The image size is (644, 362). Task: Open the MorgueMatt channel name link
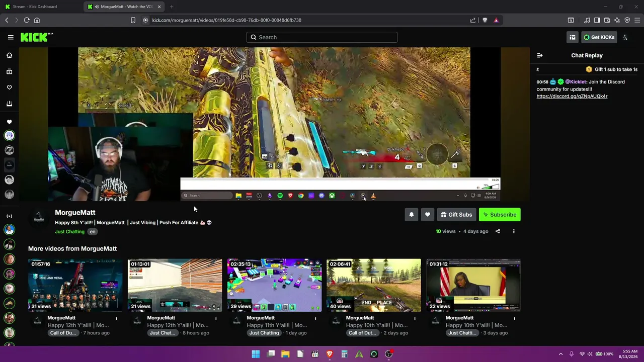pyautogui.click(x=75, y=213)
